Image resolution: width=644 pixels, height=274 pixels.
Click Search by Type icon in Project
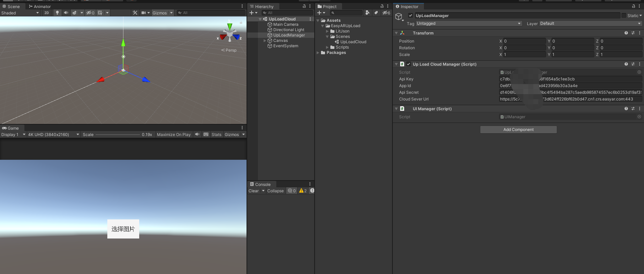[368, 13]
